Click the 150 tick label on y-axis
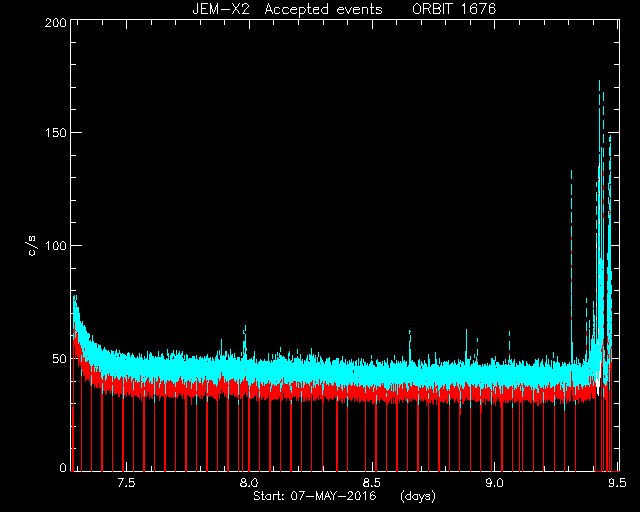 click(x=56, y=133)
